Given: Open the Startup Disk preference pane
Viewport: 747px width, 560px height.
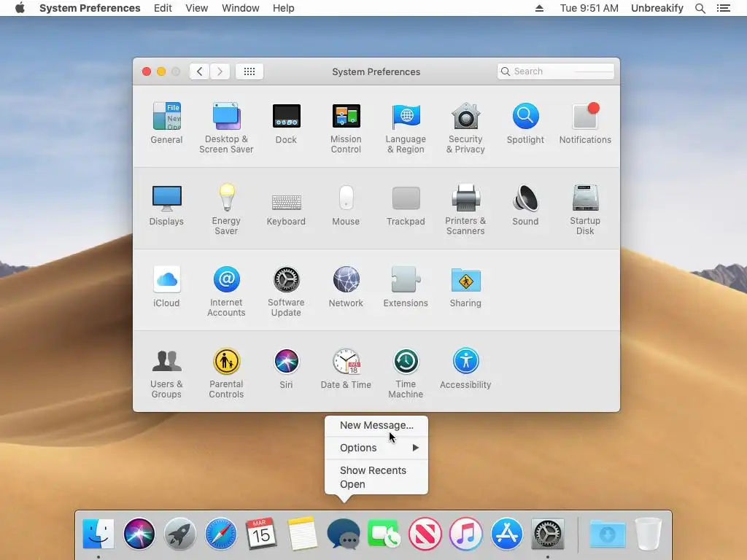Looking at the screenshot, I should 585,209.
